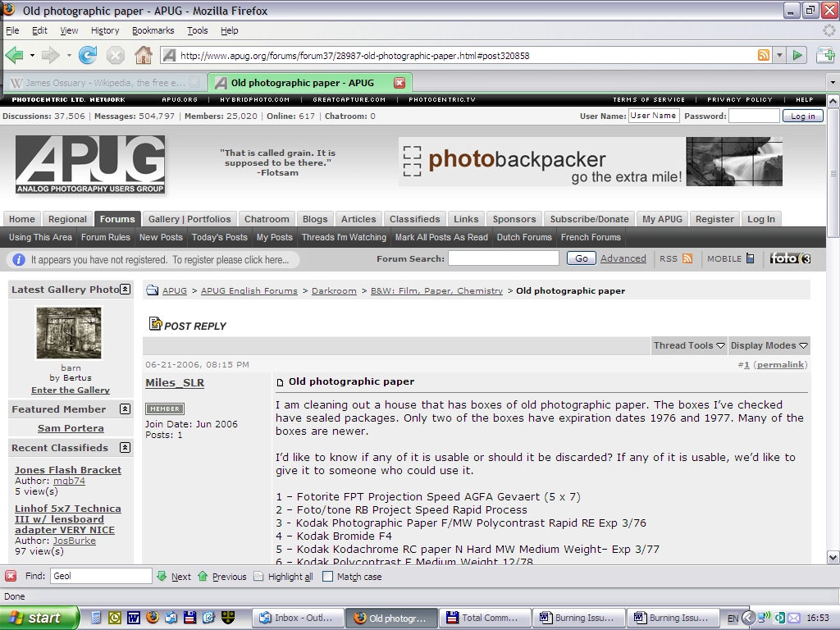Switch to Total Commander taskbar button
The width and height of the screenshot is (840, 630).
pyautogui.click(x=484, y=618)
